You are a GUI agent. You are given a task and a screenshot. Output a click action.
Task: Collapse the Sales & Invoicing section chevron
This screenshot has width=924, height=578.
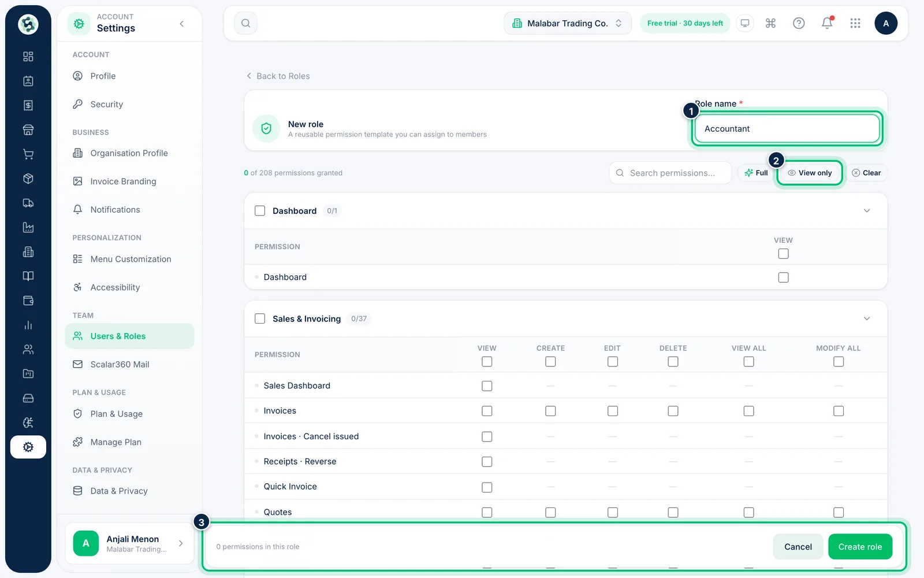click(866, 318)
